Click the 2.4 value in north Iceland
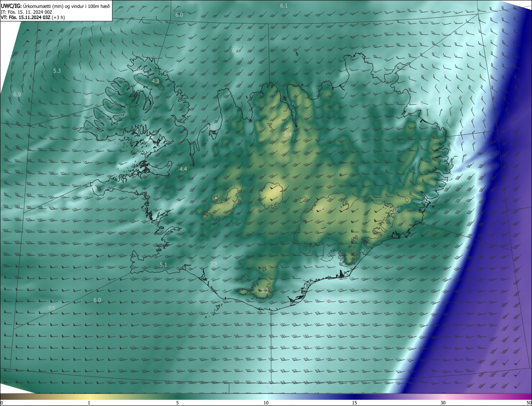 288,135
